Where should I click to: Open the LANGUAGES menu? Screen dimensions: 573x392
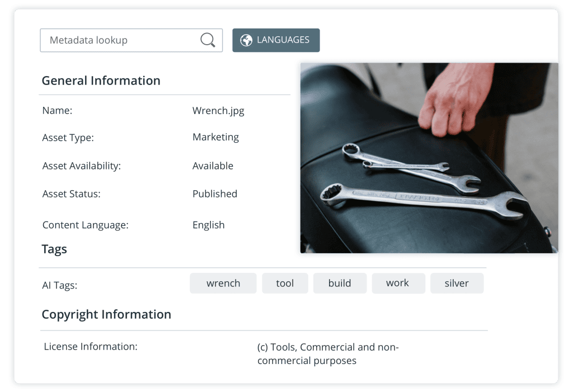click(x=276, y=40)
